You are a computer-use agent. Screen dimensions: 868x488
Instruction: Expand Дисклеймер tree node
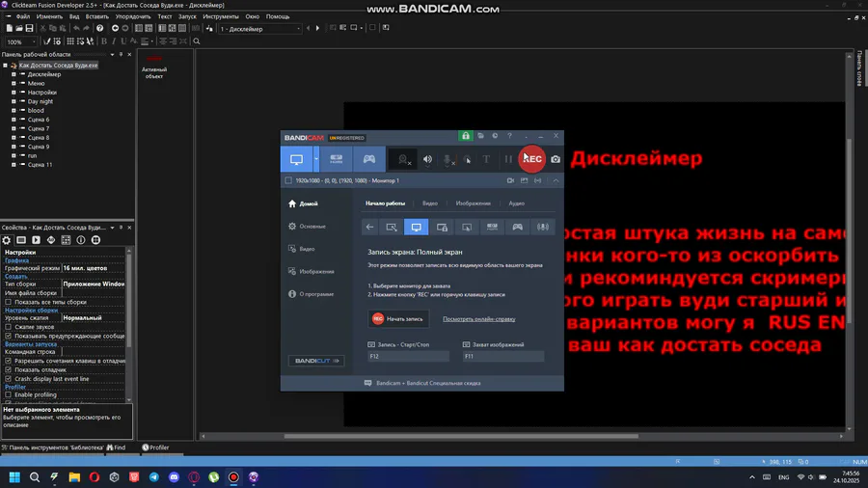tap(14, 74)
